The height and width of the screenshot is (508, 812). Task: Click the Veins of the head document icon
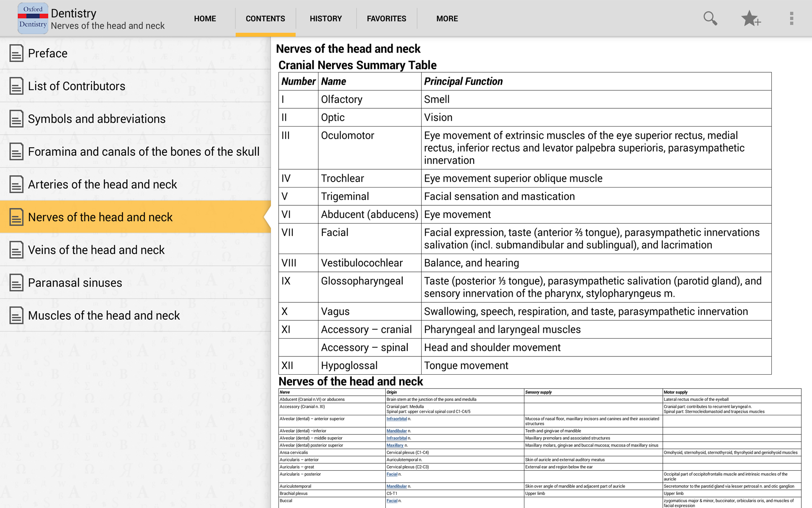[16, 250]
